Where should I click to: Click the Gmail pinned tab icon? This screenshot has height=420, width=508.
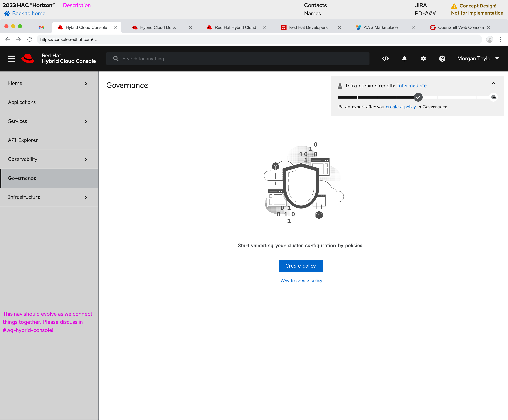tap(42, 27)
